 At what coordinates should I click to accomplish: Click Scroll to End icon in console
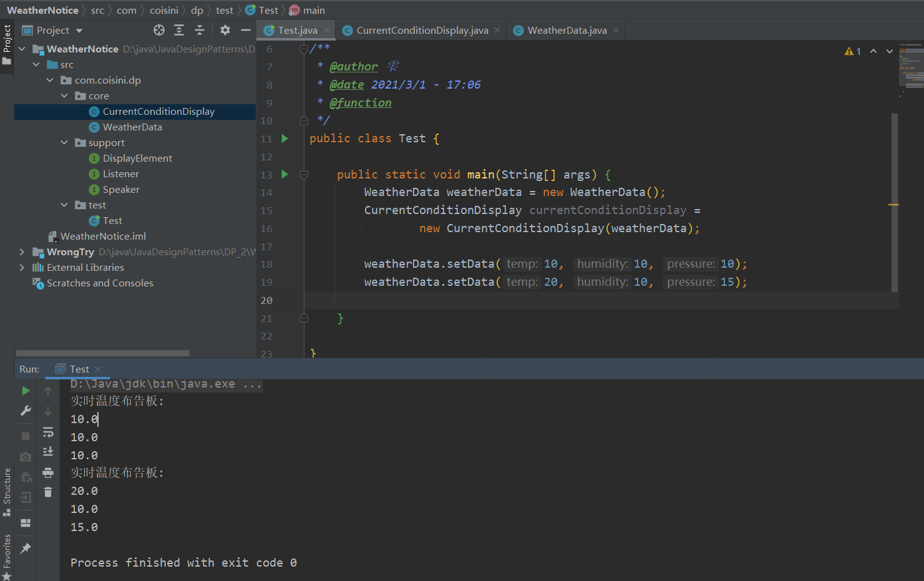[x=48, y=451]
